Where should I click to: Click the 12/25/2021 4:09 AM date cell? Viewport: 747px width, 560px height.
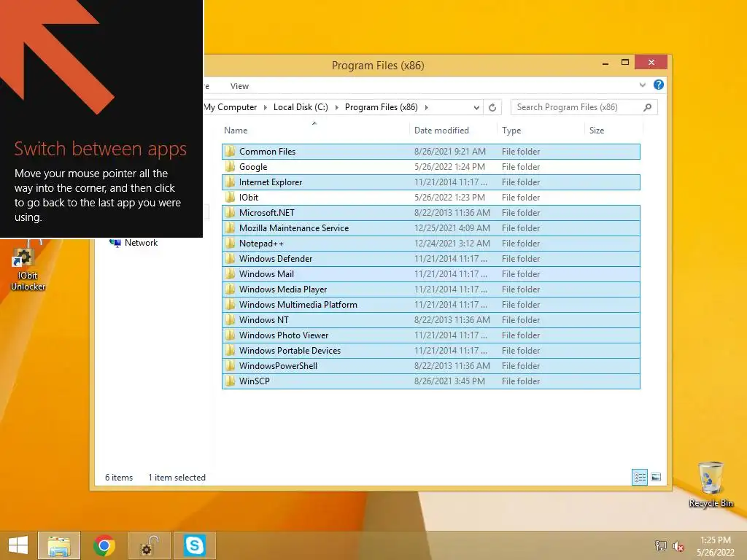pos(452,228)
